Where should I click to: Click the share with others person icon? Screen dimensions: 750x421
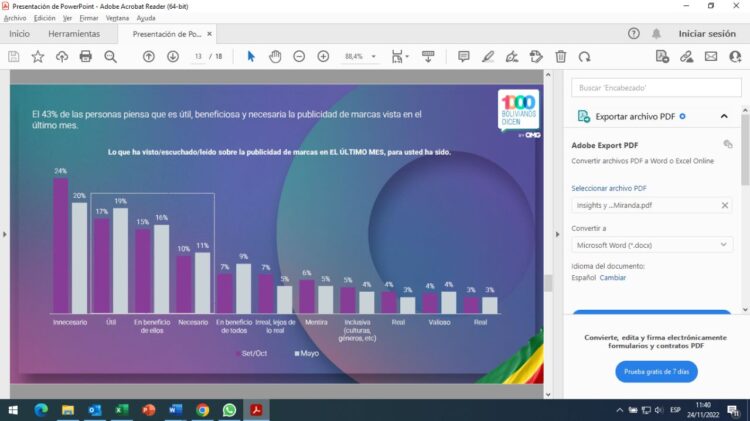[x=735, y=56]
